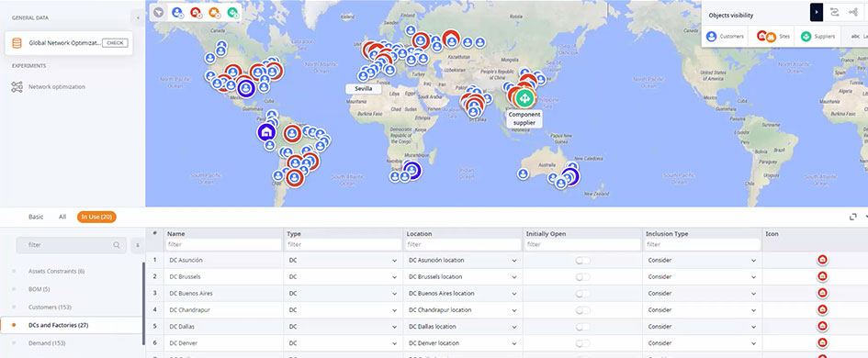The image size is (868, 358).
Task: Click the In Use (20) filter button
Action: (x=96, y=217)
